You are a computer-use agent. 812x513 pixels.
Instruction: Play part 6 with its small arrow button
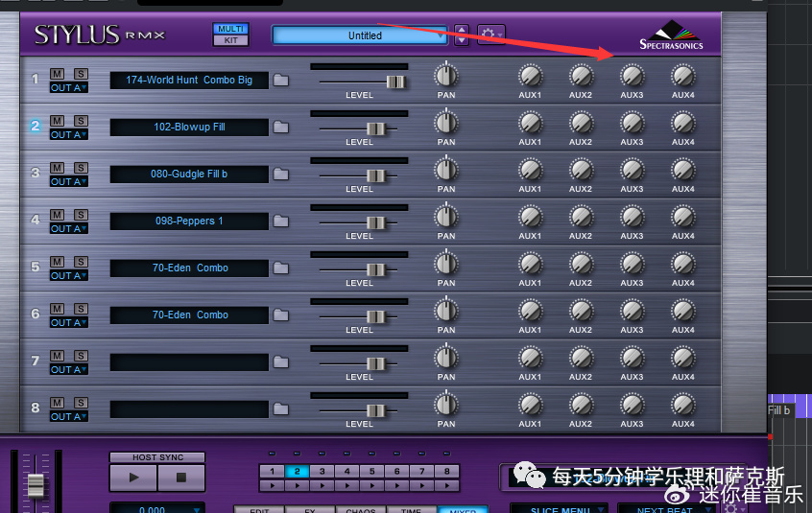[396, 485]
